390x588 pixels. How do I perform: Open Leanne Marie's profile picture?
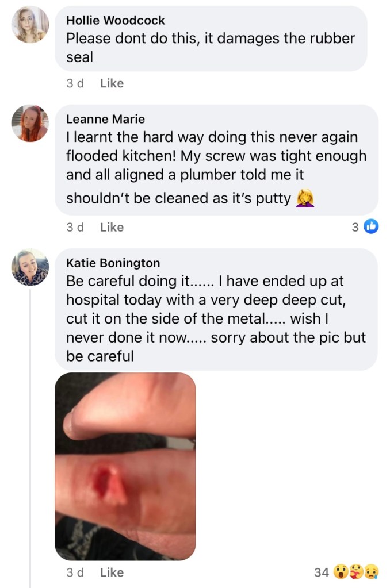point(30,124)
